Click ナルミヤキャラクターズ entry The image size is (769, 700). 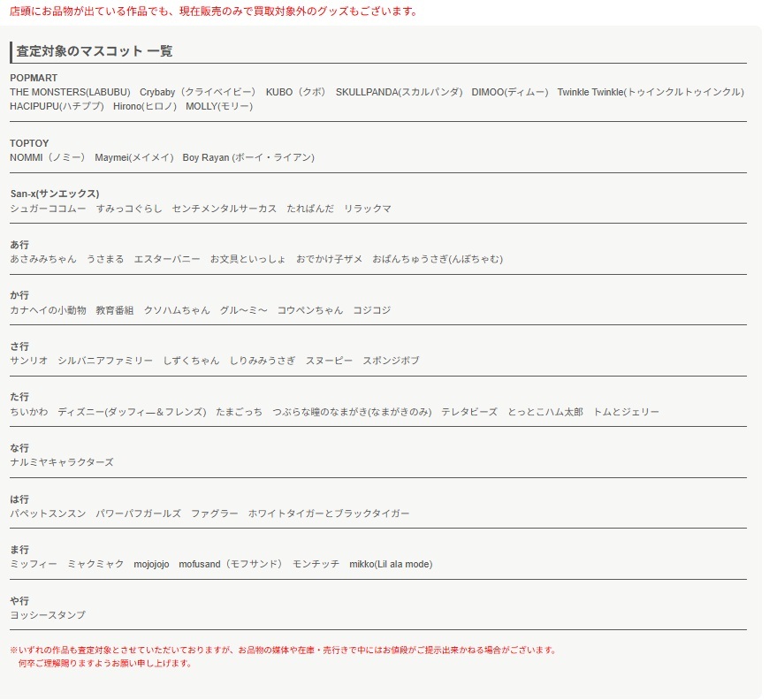coord(62,462)
